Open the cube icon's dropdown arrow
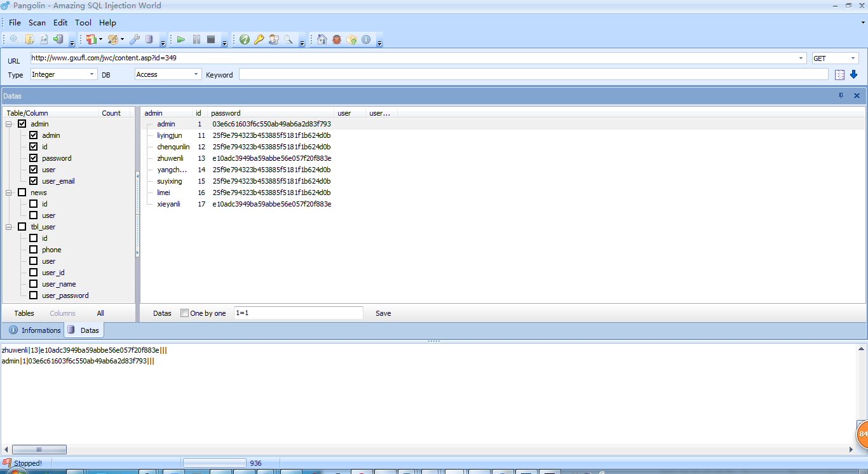868x474 pixels. (x=100, y=39)
